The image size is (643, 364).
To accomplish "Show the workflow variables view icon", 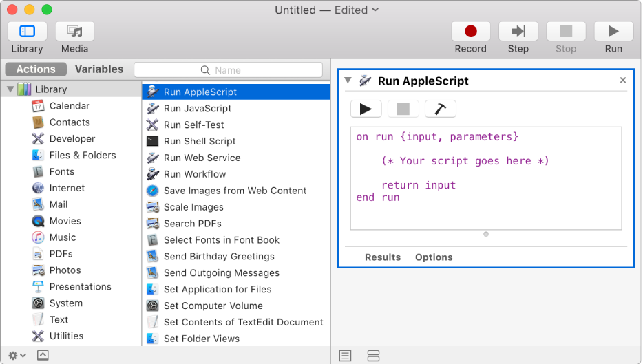I will pyautogui.click(x=373, y=355).
